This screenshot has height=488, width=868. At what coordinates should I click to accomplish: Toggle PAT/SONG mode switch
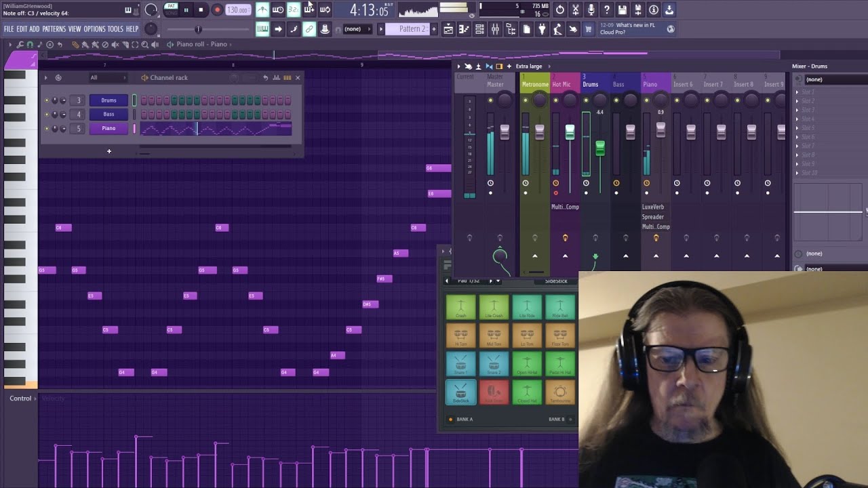click(x=172, y=9)
